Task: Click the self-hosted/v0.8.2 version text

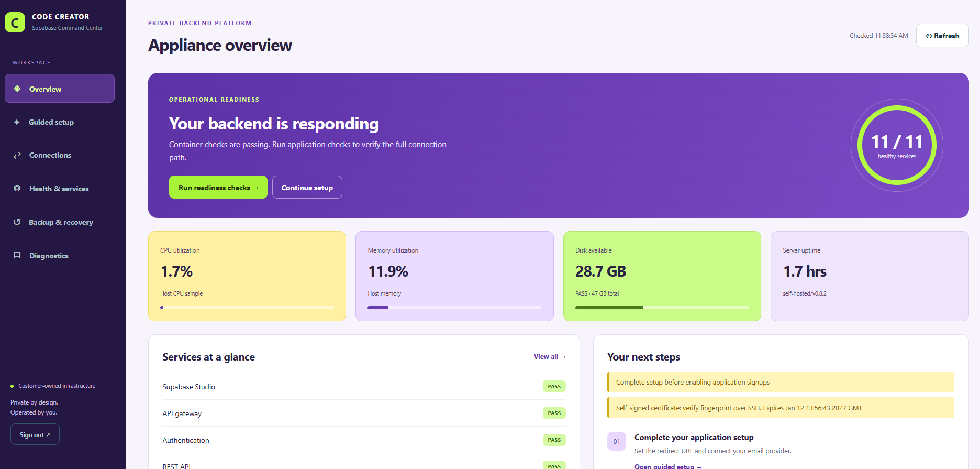Action: pyautogui.click(x=805, y=293)
